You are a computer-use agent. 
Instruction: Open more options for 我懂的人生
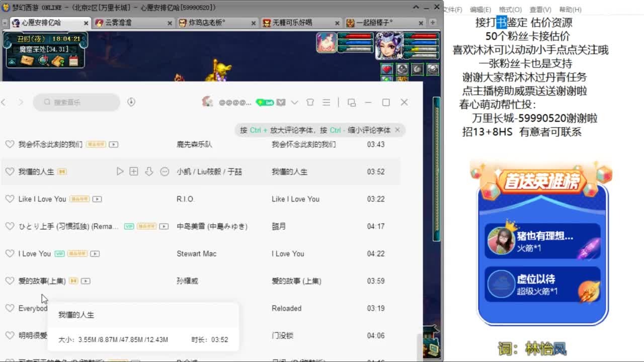(x=165, y=171)
